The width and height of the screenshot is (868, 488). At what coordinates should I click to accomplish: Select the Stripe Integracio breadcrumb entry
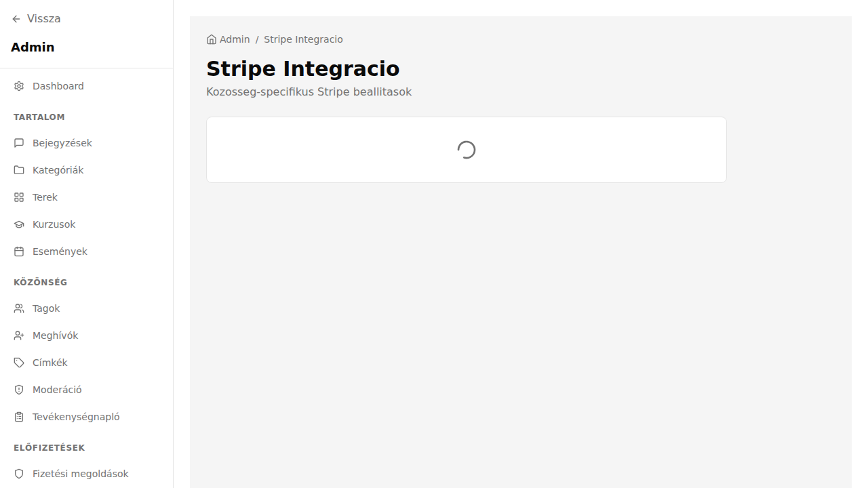pos(303,39)
